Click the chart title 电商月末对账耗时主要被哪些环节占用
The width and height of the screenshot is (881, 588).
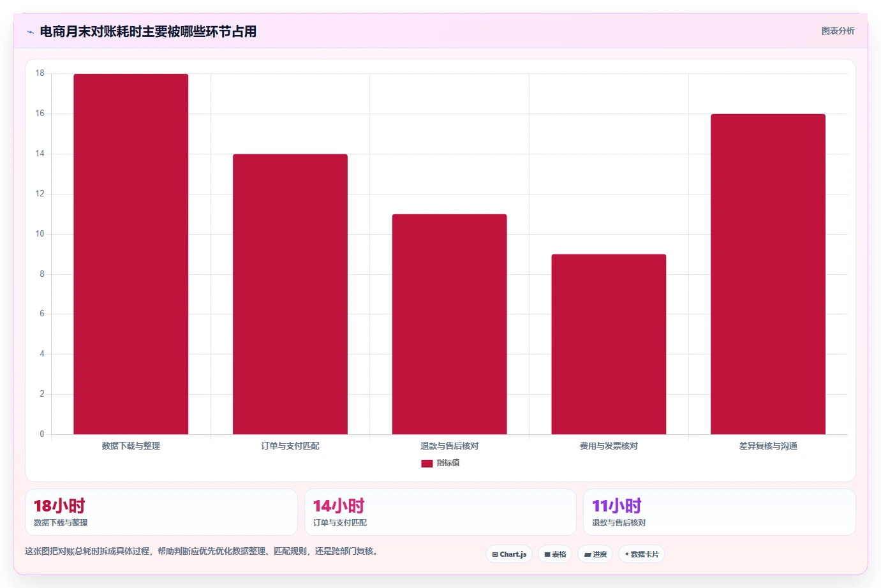pos(148,31)
